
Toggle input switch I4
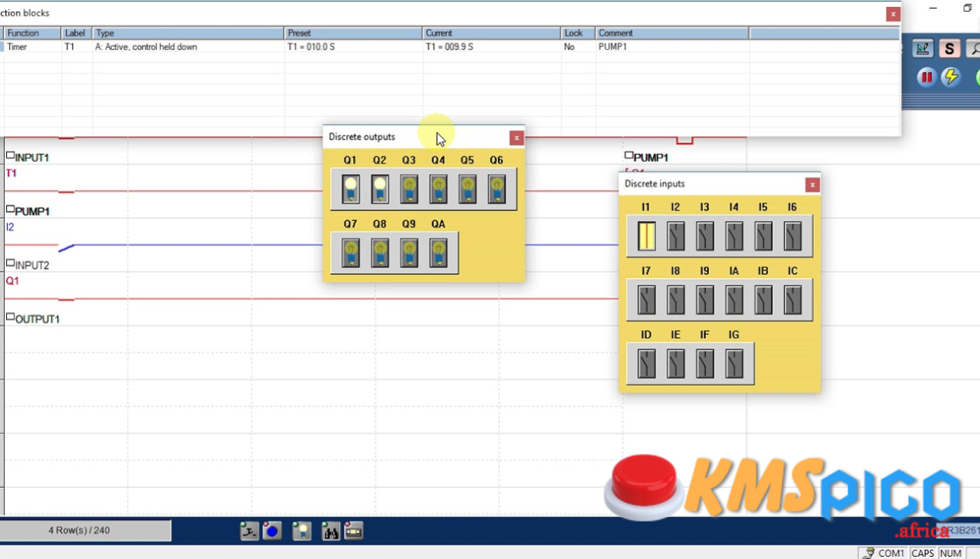(734, 236)
